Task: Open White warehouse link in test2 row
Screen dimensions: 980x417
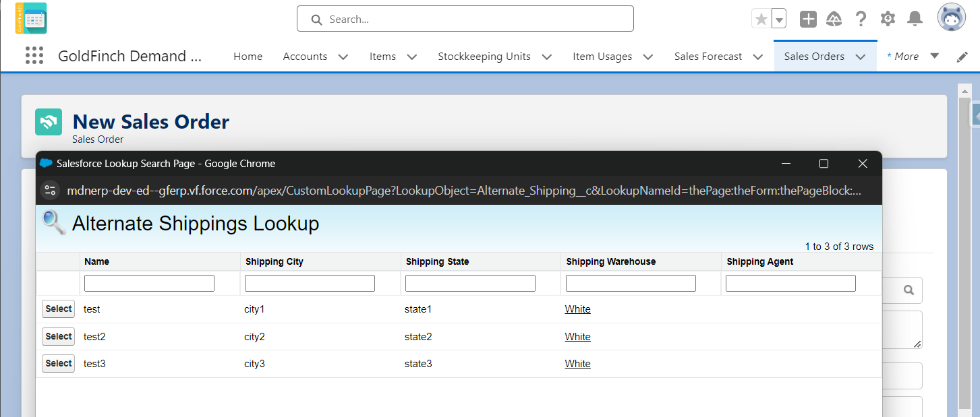Action: point(577,337)
